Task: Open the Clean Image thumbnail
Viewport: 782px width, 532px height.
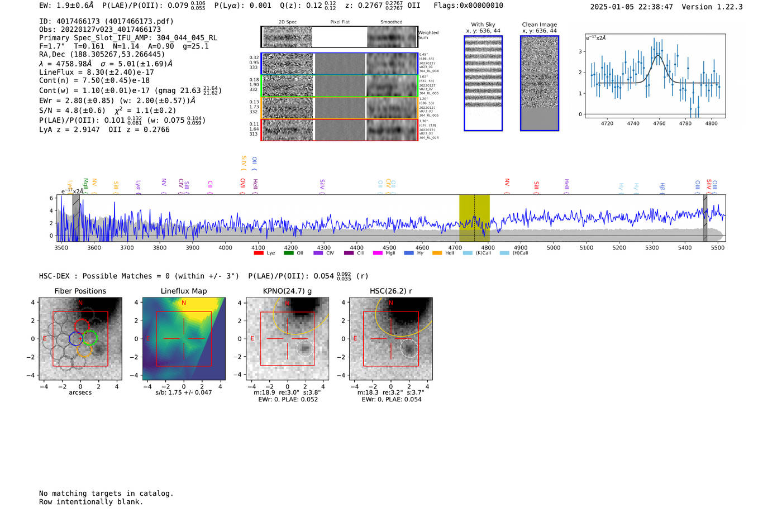Action: click(x=539, y=83)
